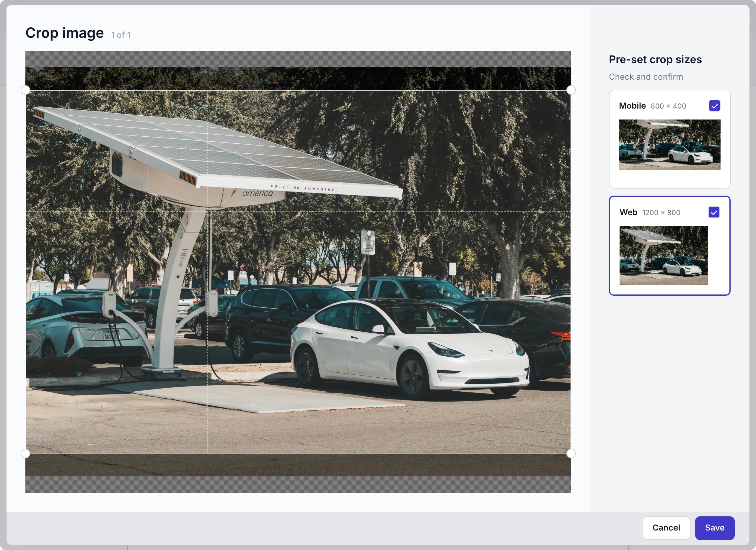Click the 'Mobile' preset label
This screenshot has height=550, width=756.
coord(632,106)
